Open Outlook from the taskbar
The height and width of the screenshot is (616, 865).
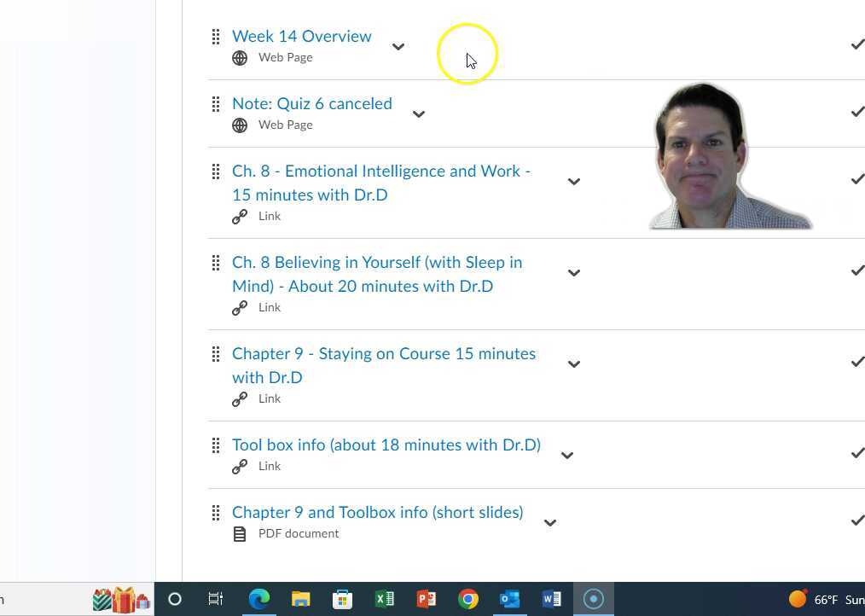point(509,599)
